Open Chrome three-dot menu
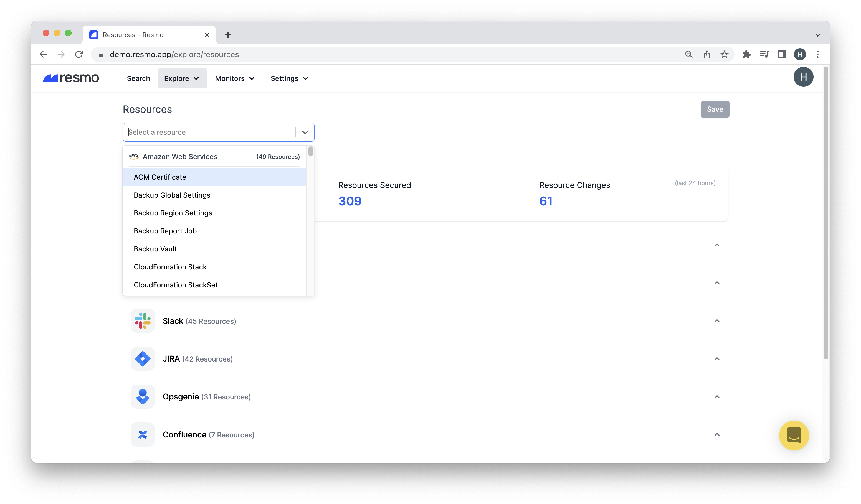The height and width of the screenshot is (504, 861). (818, 54)
